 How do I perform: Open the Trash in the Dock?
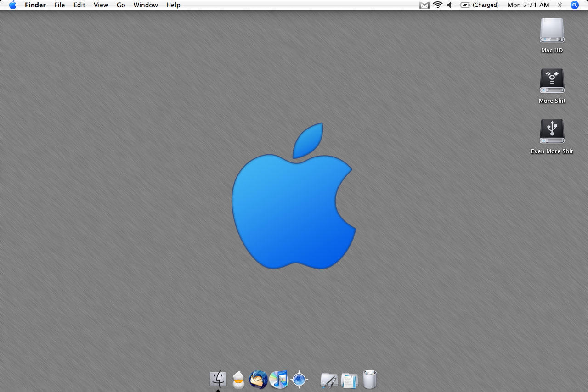click(x=370, y=380)
